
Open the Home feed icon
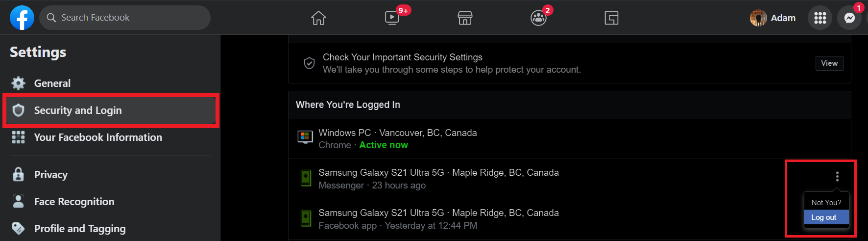318,18
